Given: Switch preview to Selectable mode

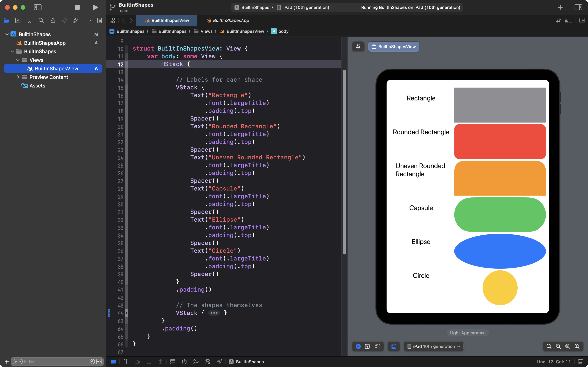Looking at the screenshot, I should click(x=367, y=346).
